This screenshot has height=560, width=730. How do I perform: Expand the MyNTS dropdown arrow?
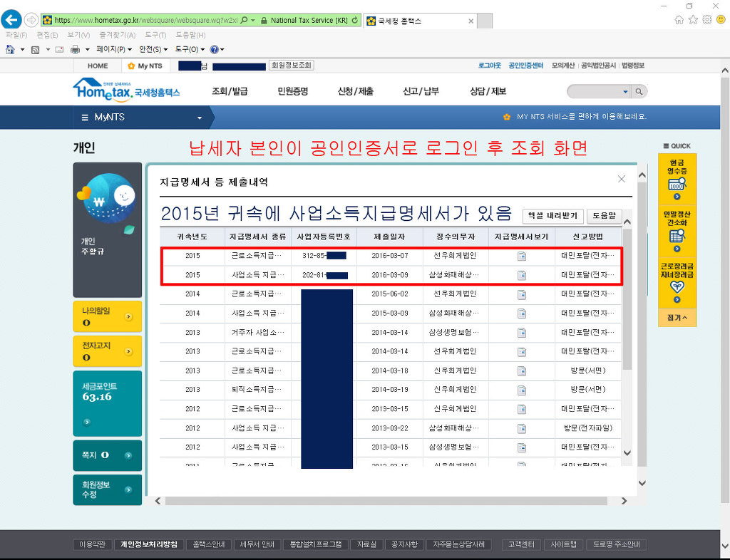click(200, 118)
